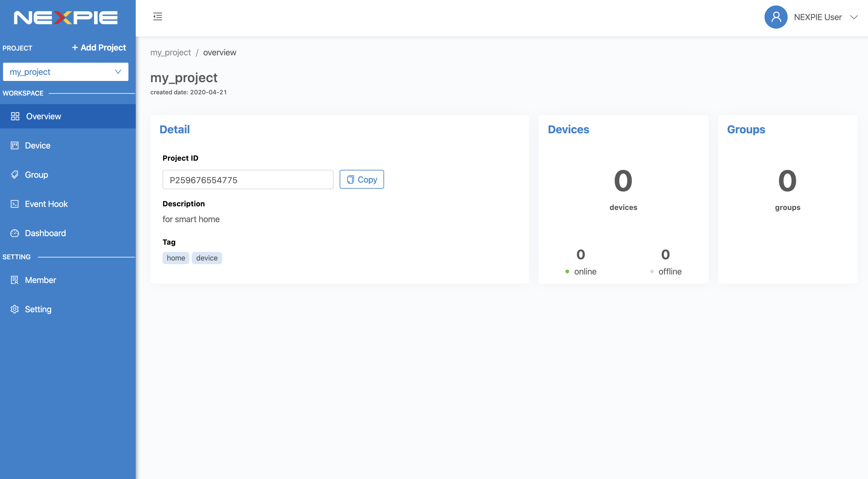Image resolution: width=868 pixels, height=479 pixels.
Task: Click the 'groups' count label
Action: point(787,208)
